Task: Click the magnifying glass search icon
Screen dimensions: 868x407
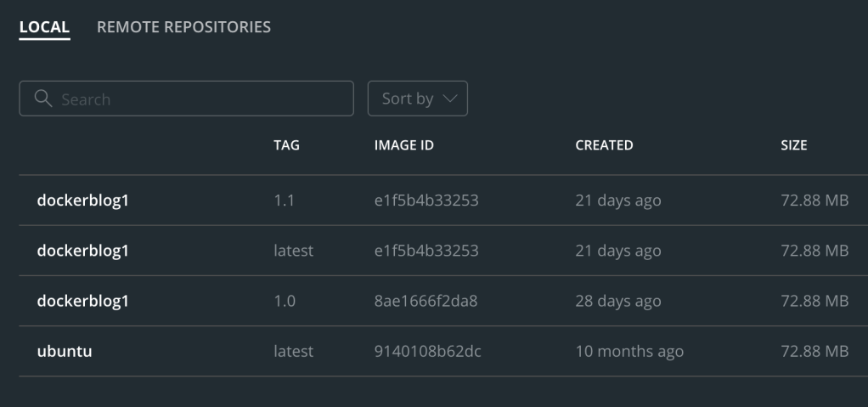Action: [43, 99]
